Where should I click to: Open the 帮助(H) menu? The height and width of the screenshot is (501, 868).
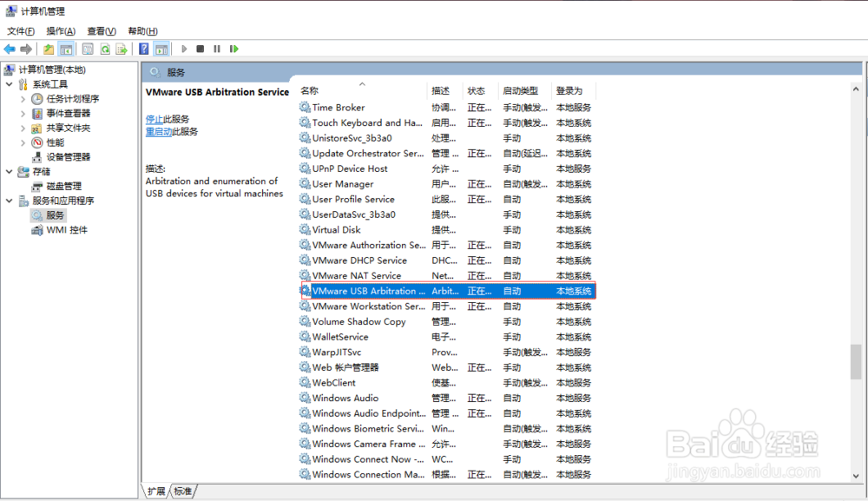pyautogui.click(x=143, y=31)
